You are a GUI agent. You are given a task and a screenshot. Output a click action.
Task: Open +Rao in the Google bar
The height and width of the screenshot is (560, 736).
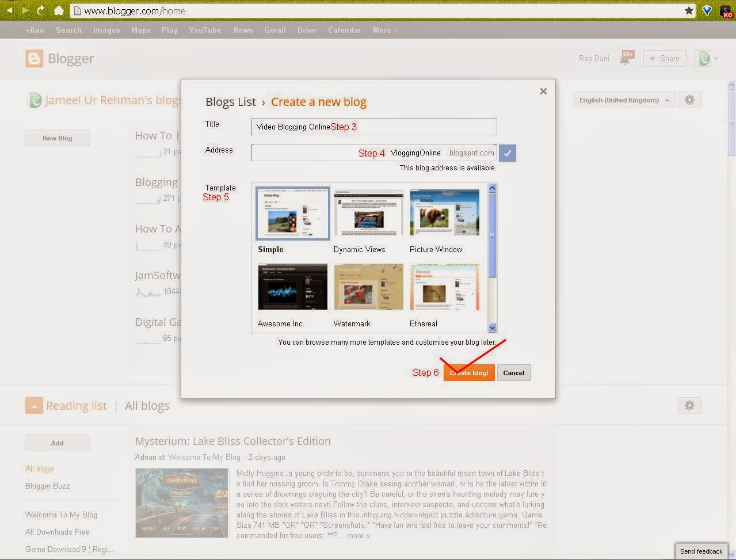click(x=35, y=30)
